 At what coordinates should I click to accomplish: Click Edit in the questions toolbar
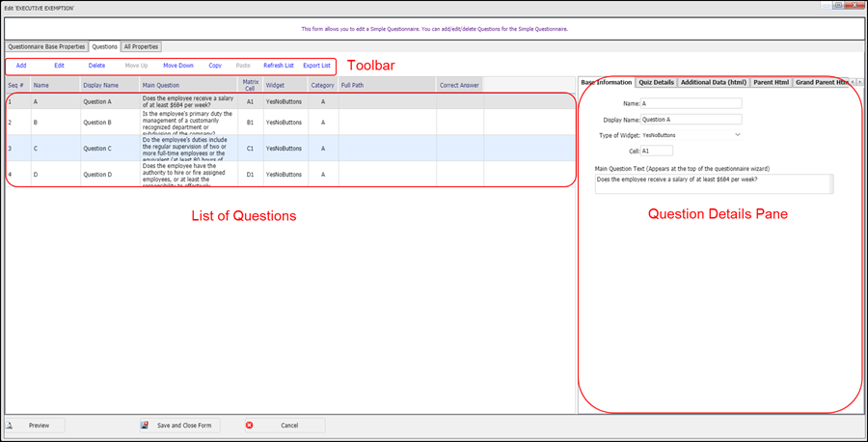tap(59, 66)
